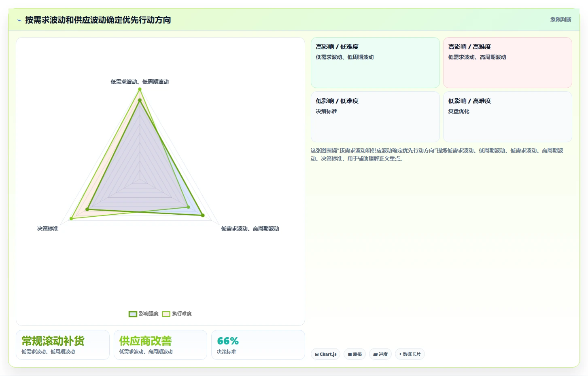Click the 数据卡片 tag

click(410, 354)
